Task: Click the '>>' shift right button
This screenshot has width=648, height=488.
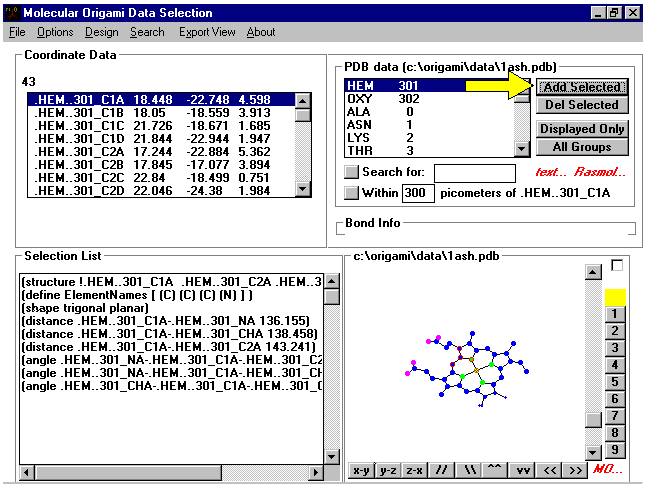Action: point(575,470)
